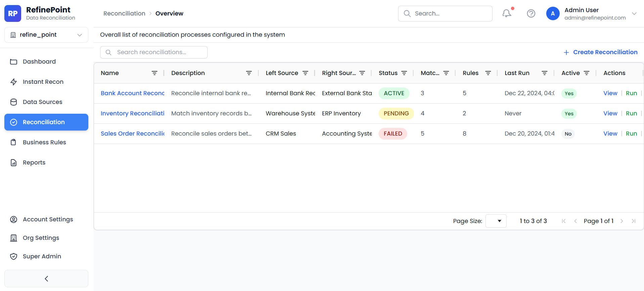This screenshot has width=644, height=291.
Task: Select Reconciliation in the sidebar
Action: 46,122
